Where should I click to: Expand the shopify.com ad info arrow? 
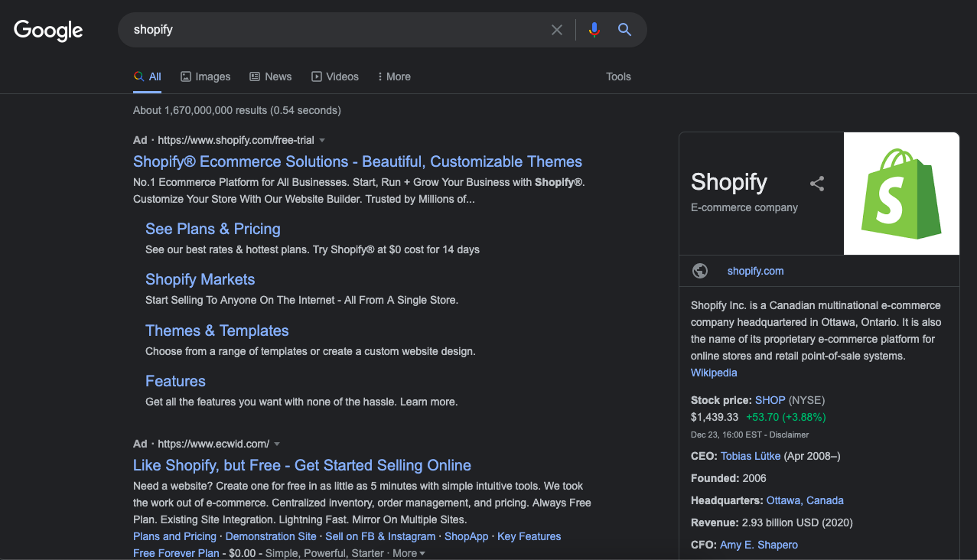pos(322,141)
